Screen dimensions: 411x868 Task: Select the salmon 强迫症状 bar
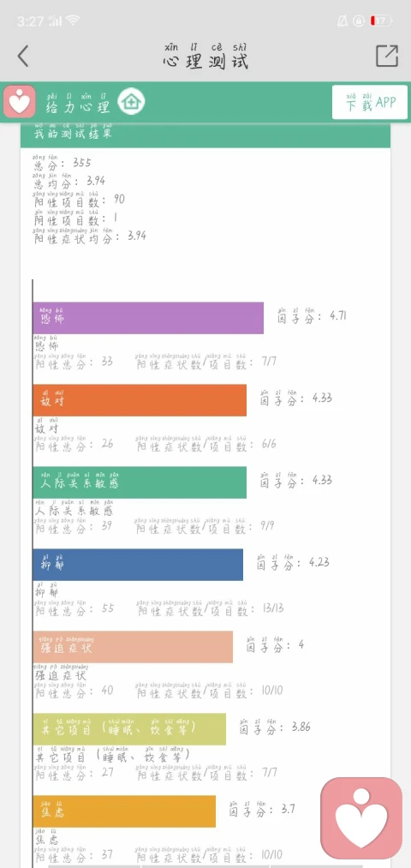[133, 647]
